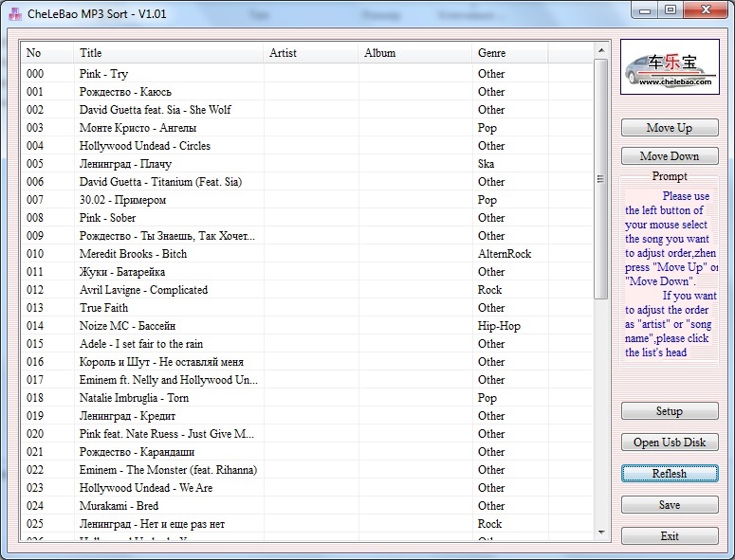Sort list by Artist column header
The height and width of the screenshot is (560, 735).
(310, 53)
